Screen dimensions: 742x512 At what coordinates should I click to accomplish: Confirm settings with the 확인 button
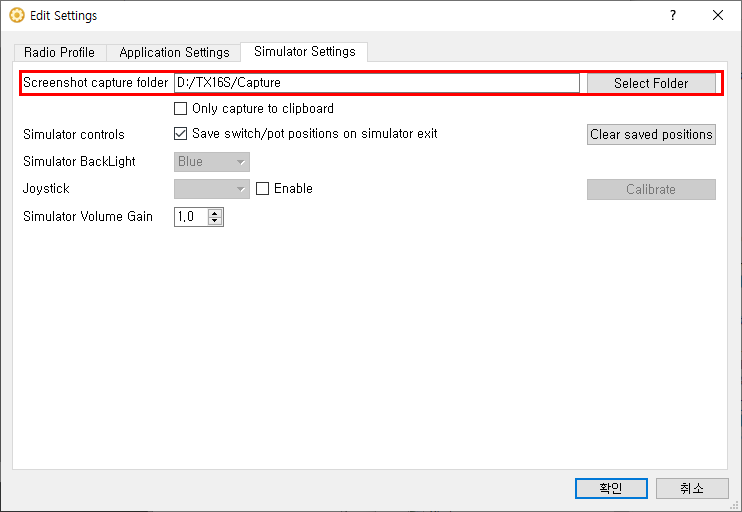click(x=611, y=488)
